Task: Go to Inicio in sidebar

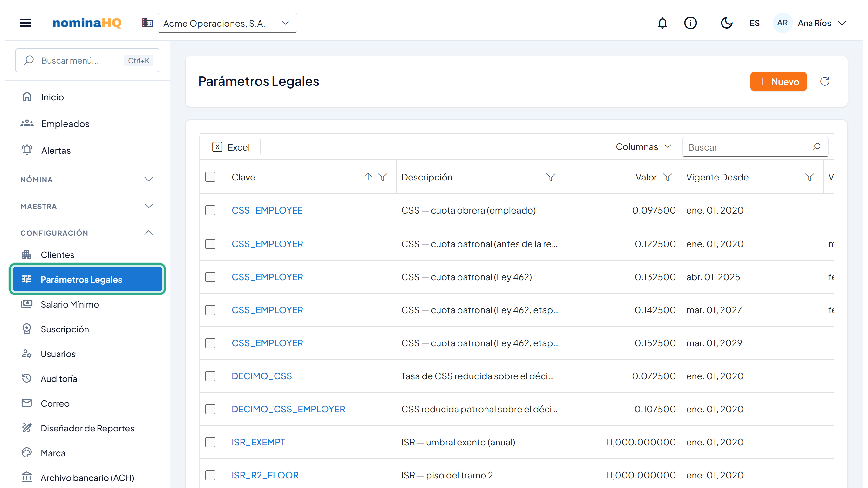Action: (x=87, y=97)
